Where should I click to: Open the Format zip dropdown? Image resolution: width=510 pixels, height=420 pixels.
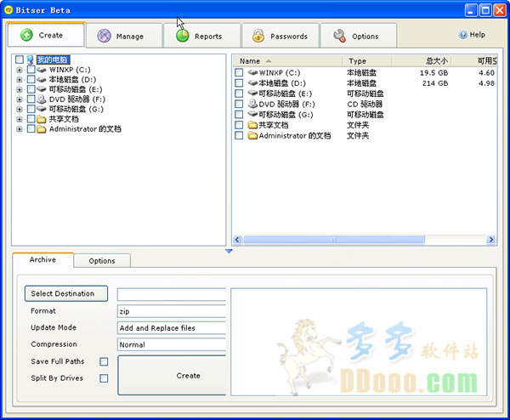pyautogui.click(x=172, y=311)
